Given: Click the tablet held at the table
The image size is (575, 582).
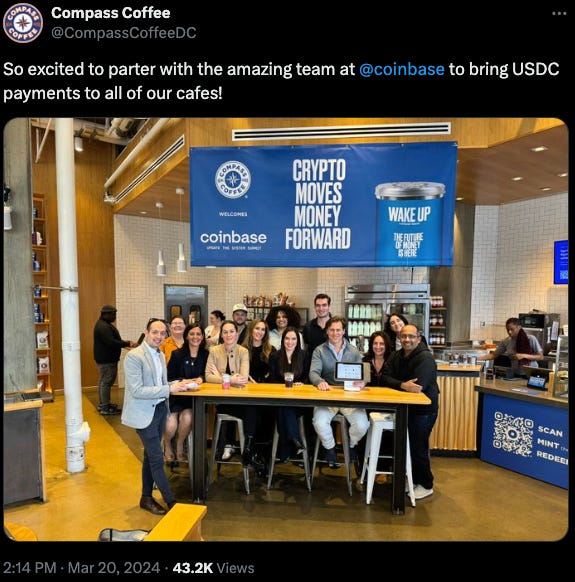Looking at the screenshot, I should coord(351,372).
